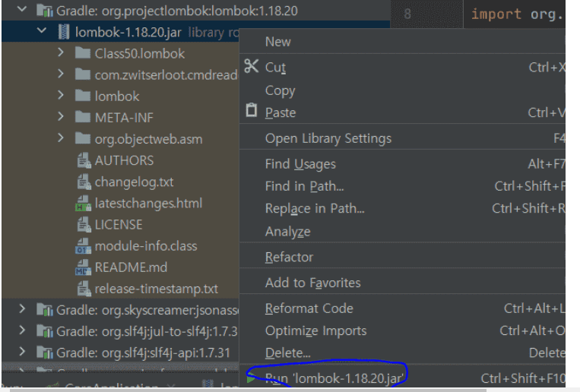Click the clipboard Paste icon
The width and height of the screenshot is (580, 392).
pyautogui.click(x=252, y=110)
